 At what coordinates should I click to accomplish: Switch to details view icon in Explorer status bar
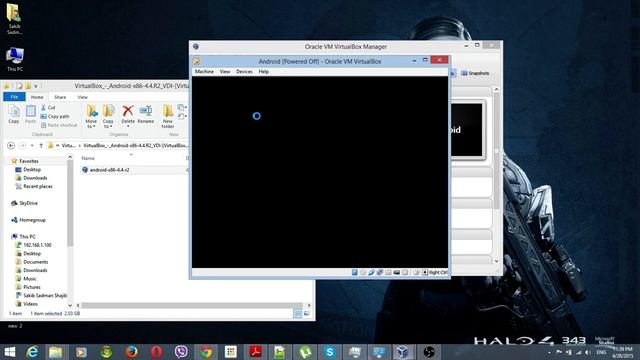298,313
